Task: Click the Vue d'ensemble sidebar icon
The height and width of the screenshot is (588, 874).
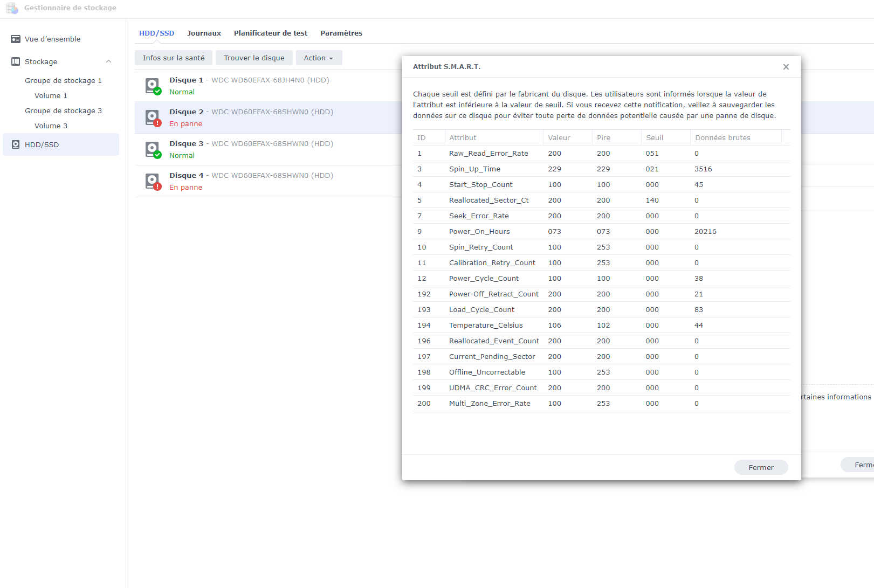Action: [16, 39]
